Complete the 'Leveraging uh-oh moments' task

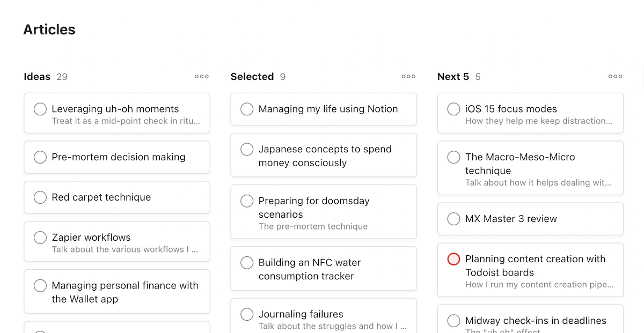40,109
